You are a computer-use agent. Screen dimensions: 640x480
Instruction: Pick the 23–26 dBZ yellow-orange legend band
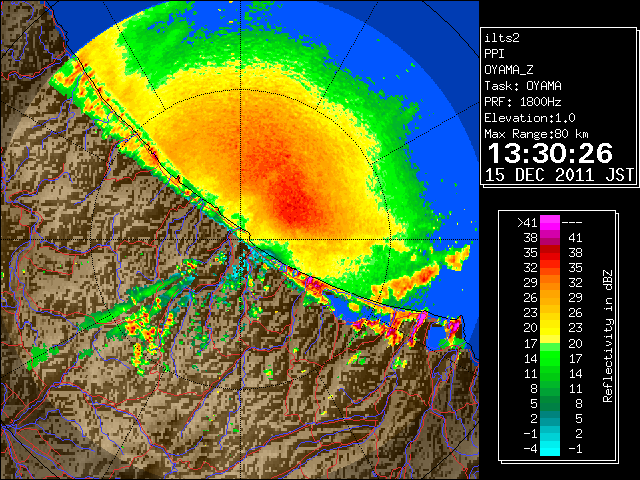pyautogui.click(x=550, y=313)
